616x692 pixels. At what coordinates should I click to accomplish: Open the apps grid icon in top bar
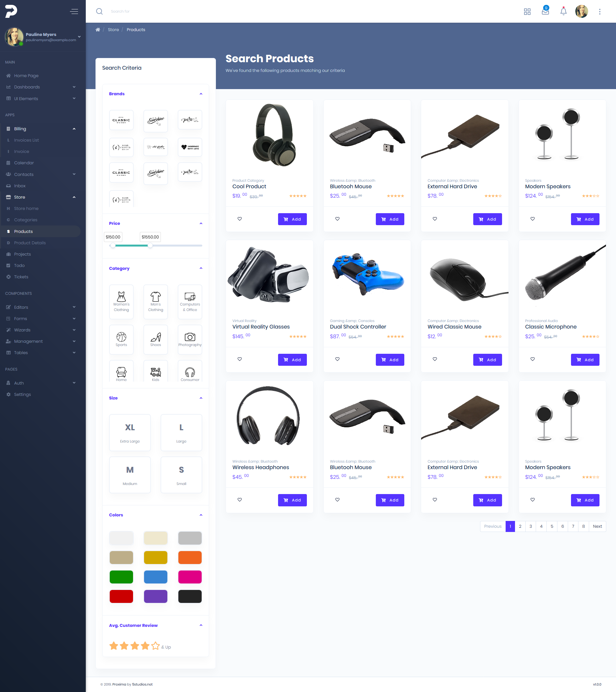coord(527,11)
